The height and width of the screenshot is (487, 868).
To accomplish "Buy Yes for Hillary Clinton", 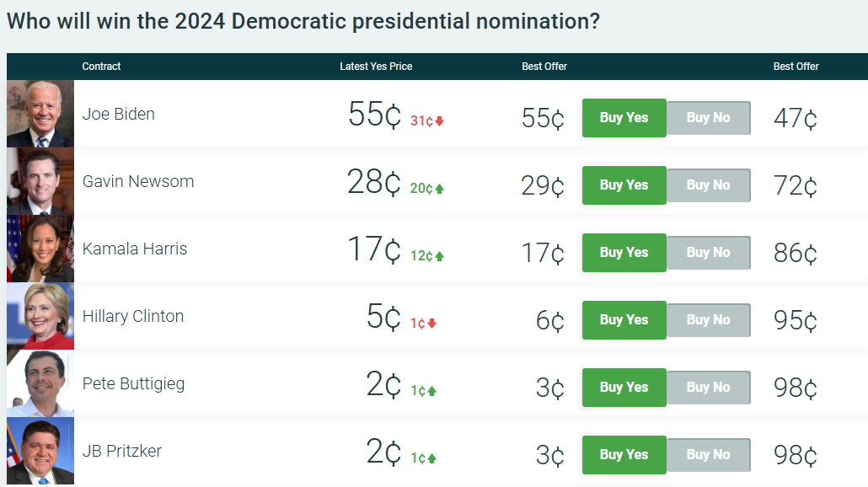I will pos(624,320).
